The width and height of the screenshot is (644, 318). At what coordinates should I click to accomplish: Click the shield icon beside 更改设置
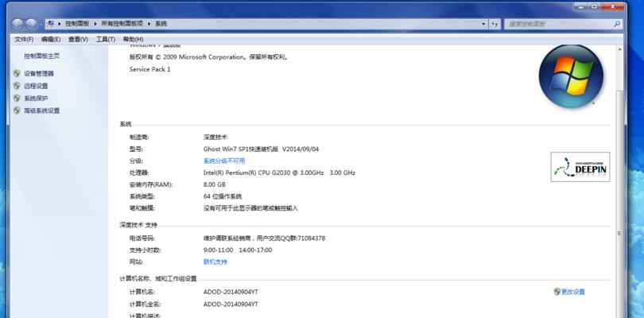557,292
